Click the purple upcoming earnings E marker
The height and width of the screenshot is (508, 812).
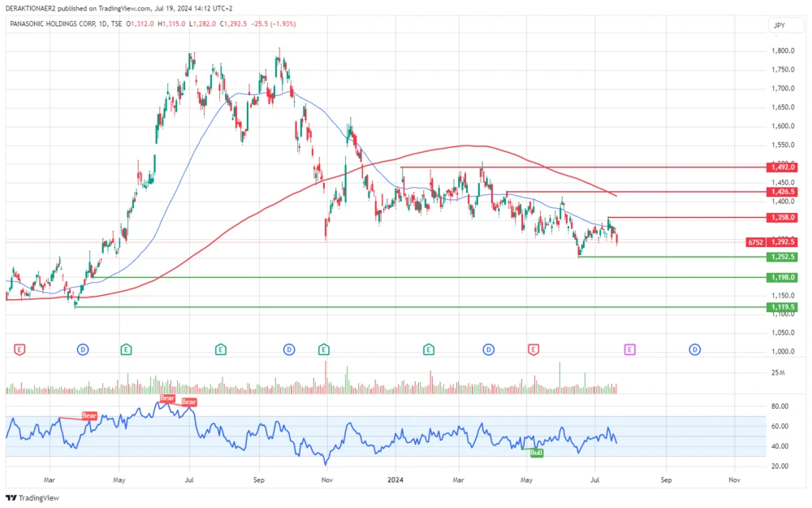click(x=629, y=350)
